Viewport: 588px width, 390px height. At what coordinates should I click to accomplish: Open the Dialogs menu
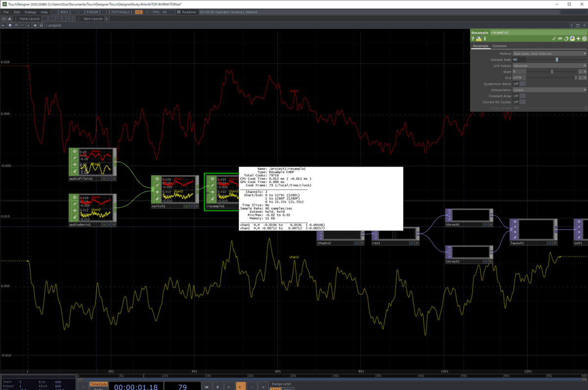point(30,12)
